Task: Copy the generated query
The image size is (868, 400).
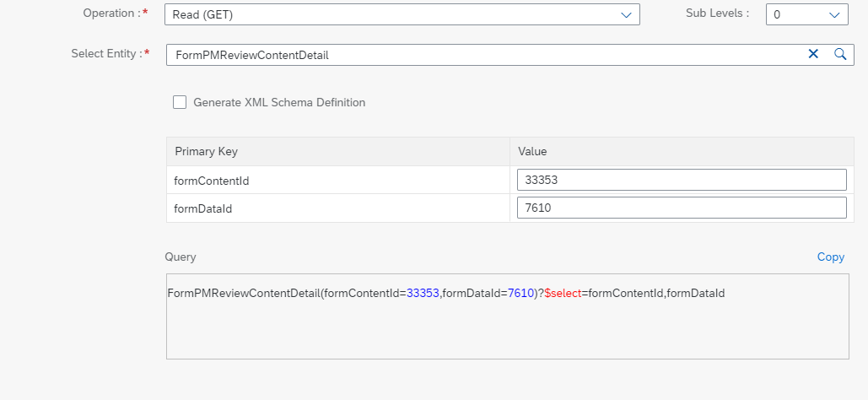Action: [830, 257]
